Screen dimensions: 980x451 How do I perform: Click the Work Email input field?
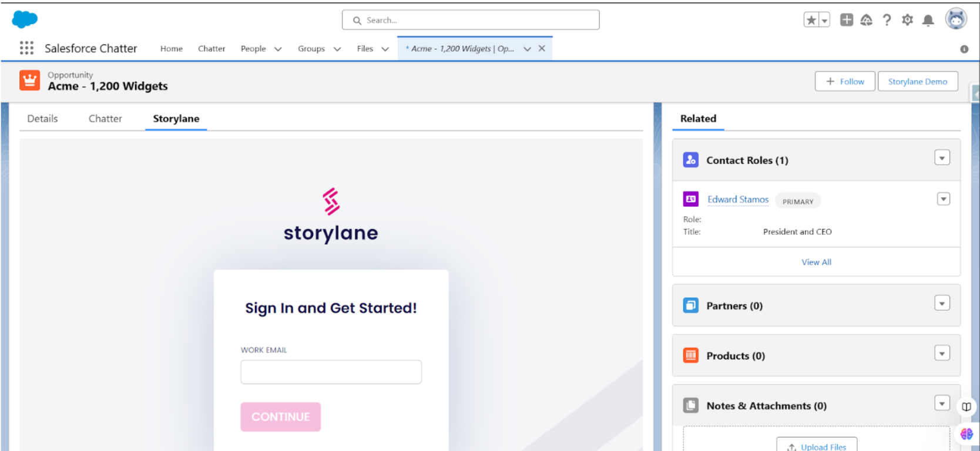pyautogui.click(x=331, y=372)
